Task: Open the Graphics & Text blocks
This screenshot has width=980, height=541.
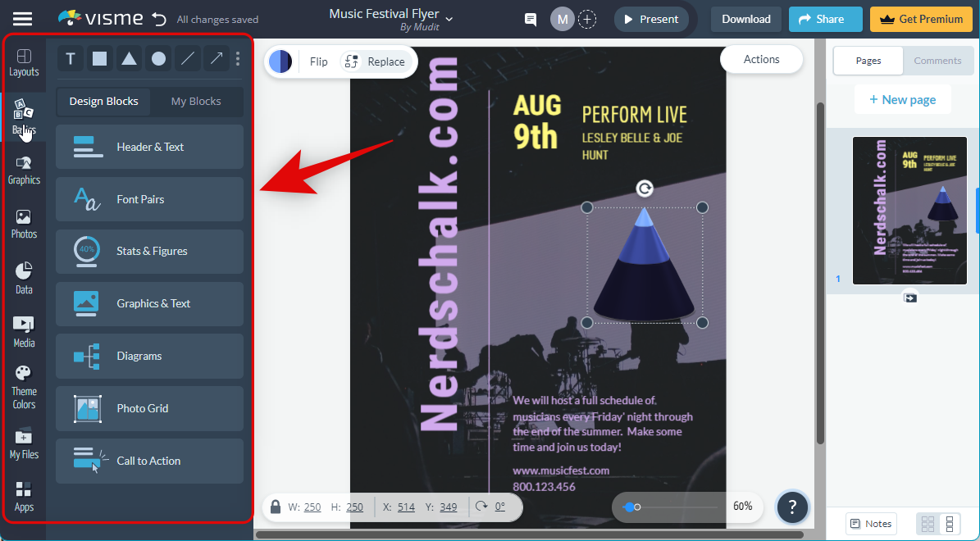Action: click(149, 303)
